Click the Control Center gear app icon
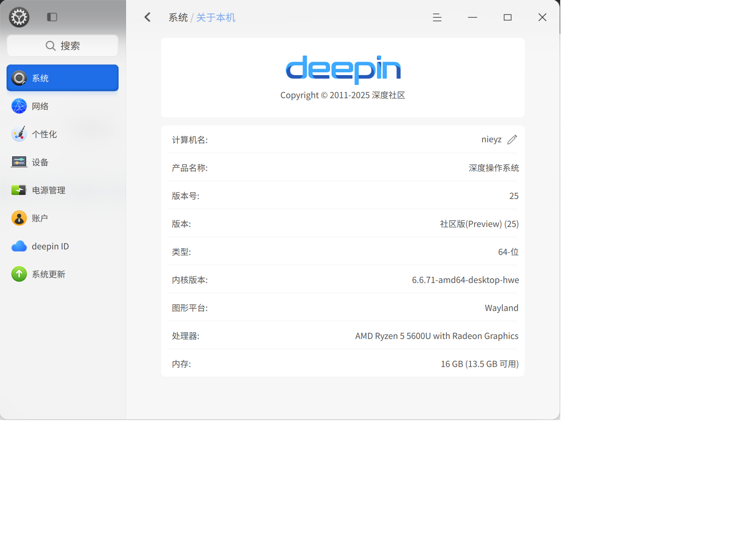 19,17
